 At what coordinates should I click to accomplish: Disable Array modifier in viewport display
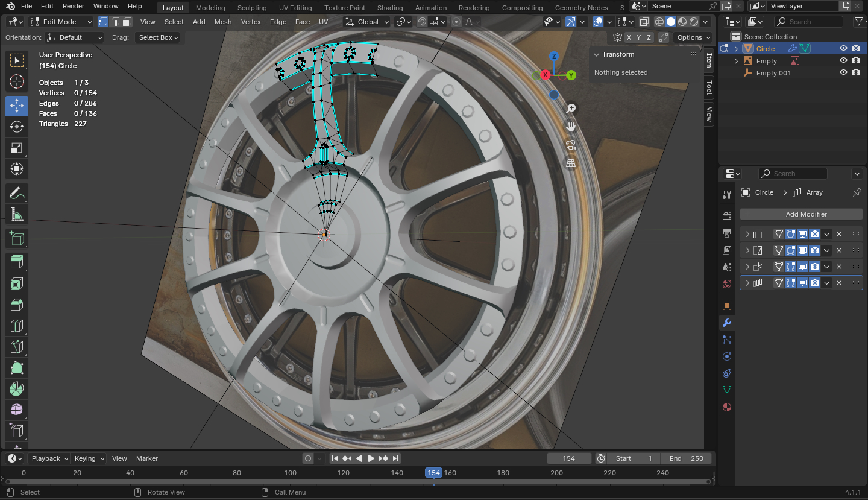coord(803,283)
